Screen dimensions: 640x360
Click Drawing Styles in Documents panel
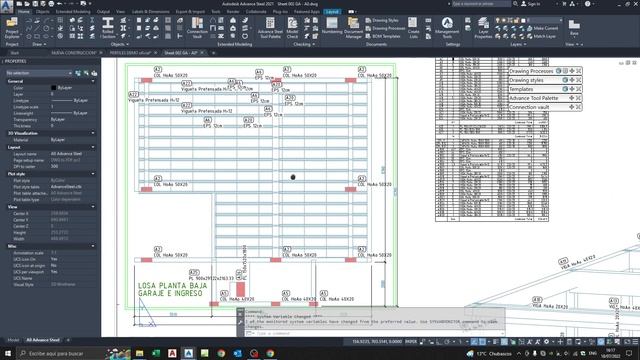[x=382, y=20]
